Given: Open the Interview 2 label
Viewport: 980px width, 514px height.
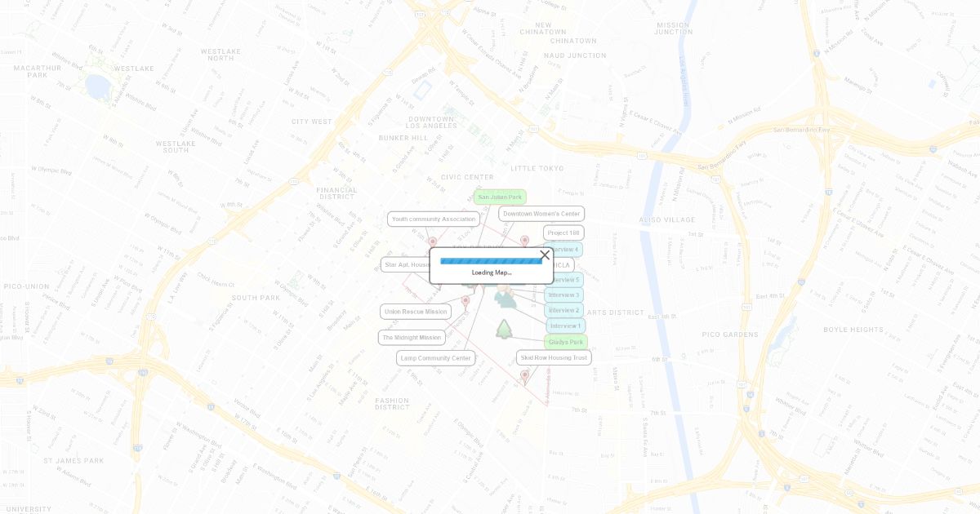Looking at the screenshot, I should click(x=564, y=311).
